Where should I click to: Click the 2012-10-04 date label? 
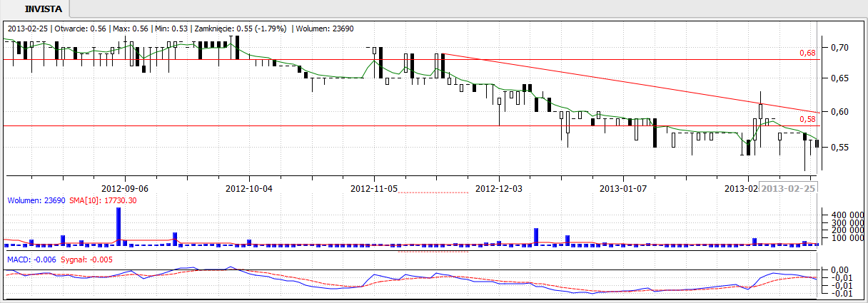[249, 188]
